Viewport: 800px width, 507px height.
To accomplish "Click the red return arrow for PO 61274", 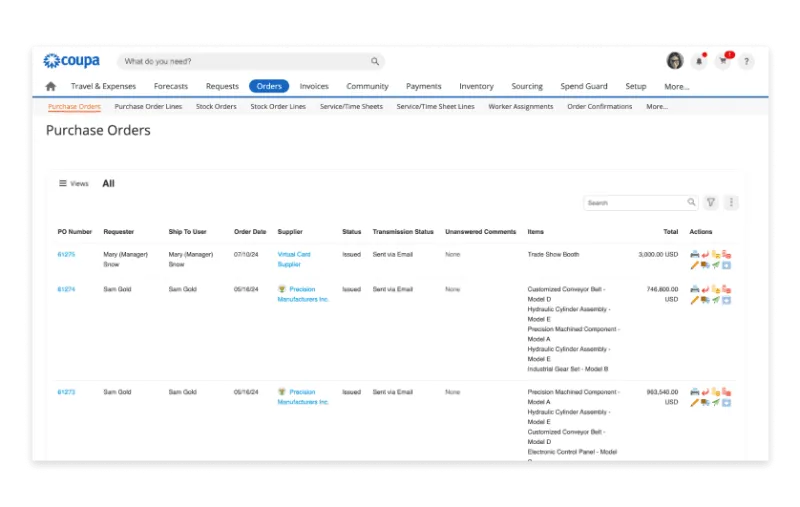I will click(705, 289).
